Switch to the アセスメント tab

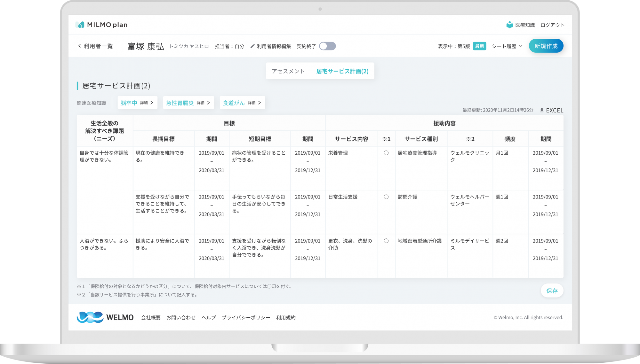coord(288,71)
